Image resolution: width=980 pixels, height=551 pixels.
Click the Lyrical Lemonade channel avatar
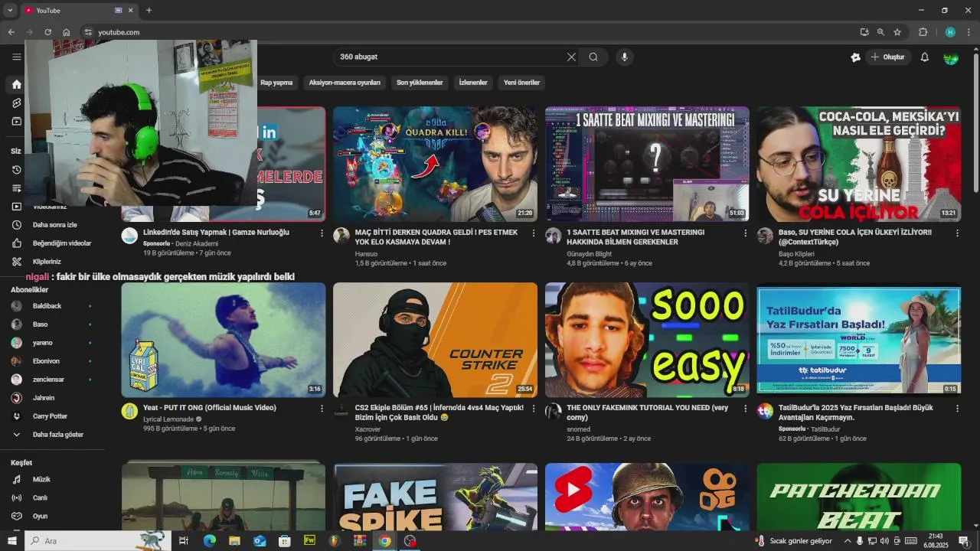click(x=129, y=411)
